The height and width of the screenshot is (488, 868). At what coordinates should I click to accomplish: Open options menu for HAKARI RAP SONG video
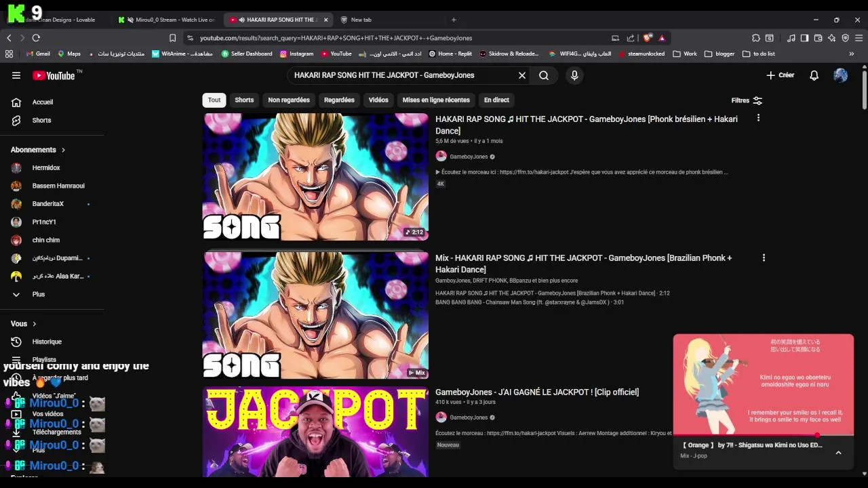tap(758, 118)
